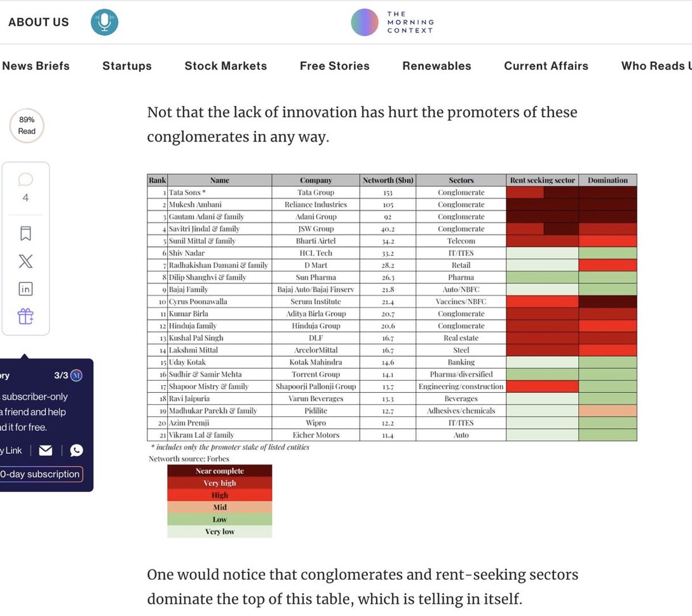Click The Morning Context logo

click(393, 22)
